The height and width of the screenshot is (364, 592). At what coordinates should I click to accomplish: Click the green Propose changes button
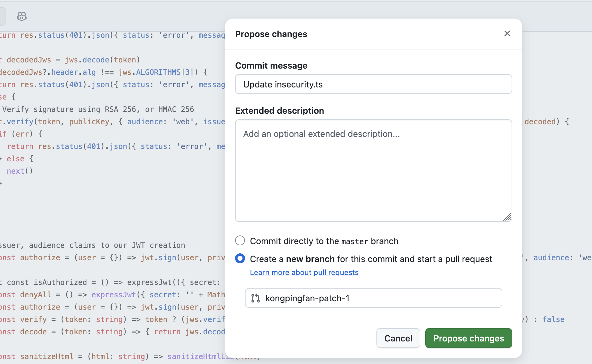click(x=468, y=338)
